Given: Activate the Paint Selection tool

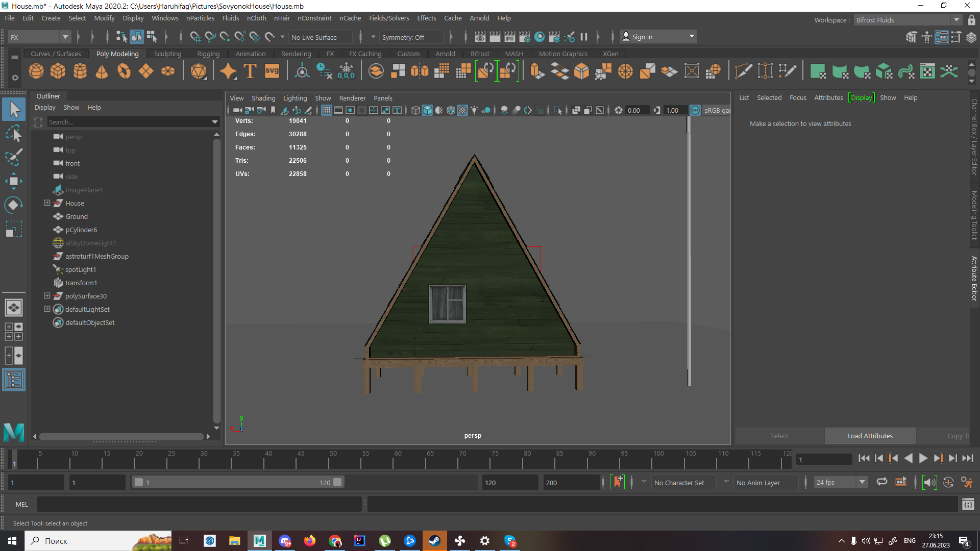Looking at the screenshot, I should [14, 157].
